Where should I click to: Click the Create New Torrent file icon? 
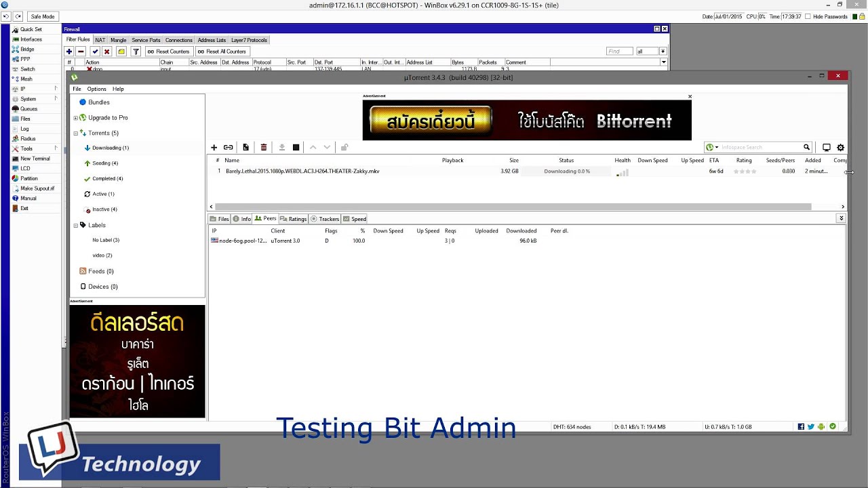[x=245, y=147]
